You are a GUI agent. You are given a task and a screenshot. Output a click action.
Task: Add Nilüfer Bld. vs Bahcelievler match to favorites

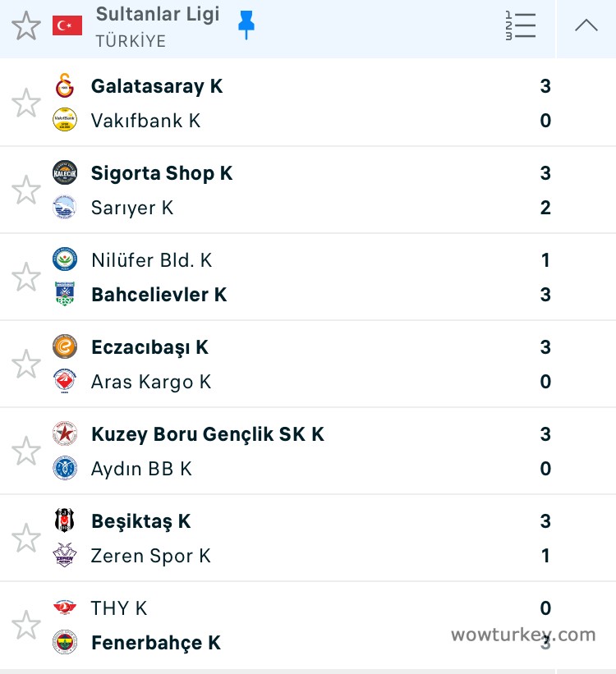click(26, 277)
